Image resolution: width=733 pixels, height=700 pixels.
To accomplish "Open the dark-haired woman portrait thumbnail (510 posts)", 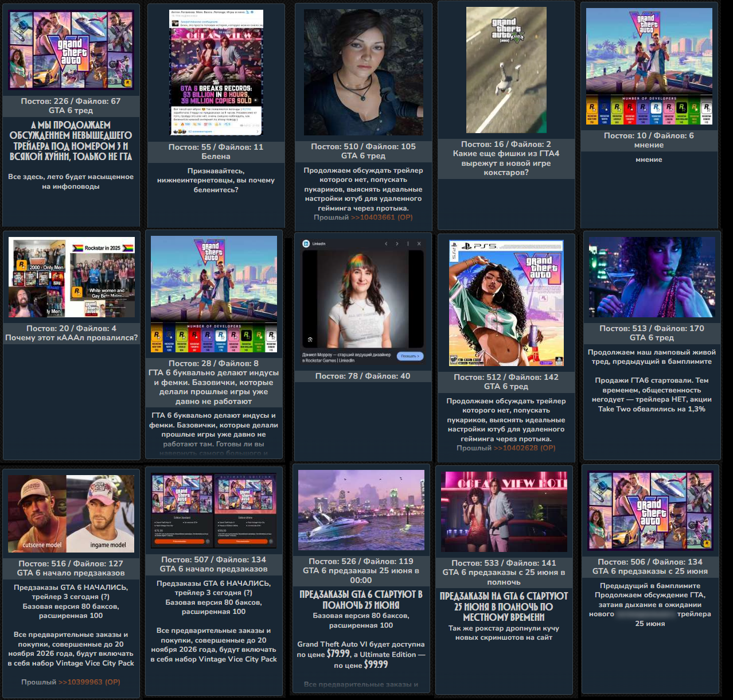I will 363,72.
